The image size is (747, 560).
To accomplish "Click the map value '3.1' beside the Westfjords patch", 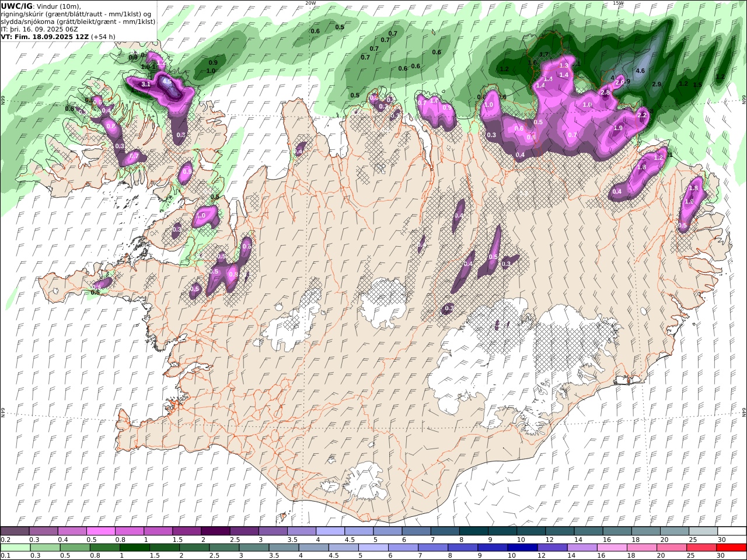I will pyautogui.click(x=146, y=84).
